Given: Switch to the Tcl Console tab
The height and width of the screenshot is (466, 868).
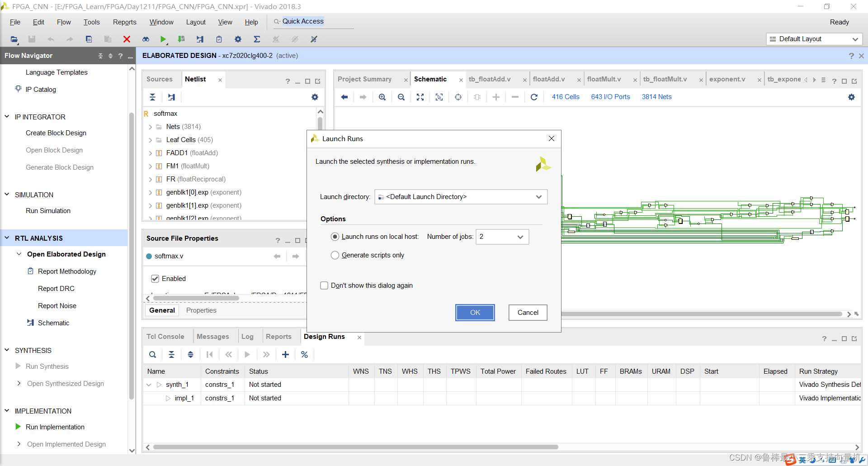Looking at the screenshot, I should point(165,337).
